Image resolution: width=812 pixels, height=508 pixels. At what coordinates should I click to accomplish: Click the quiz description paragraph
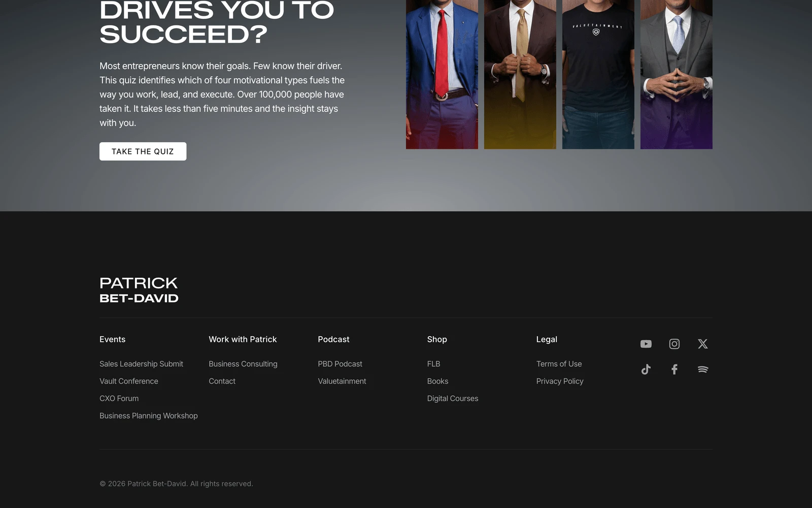point(222,94)
